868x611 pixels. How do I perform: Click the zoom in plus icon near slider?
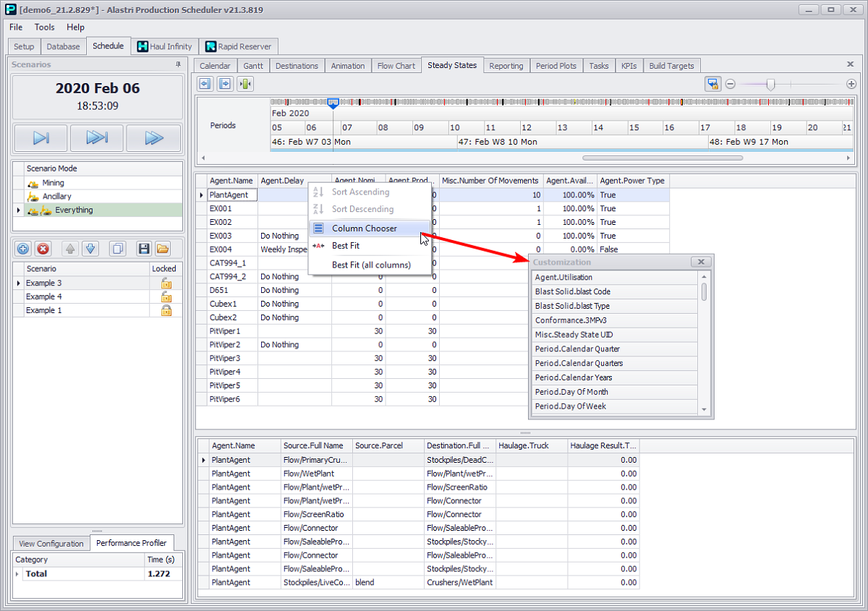pos(851,85)
